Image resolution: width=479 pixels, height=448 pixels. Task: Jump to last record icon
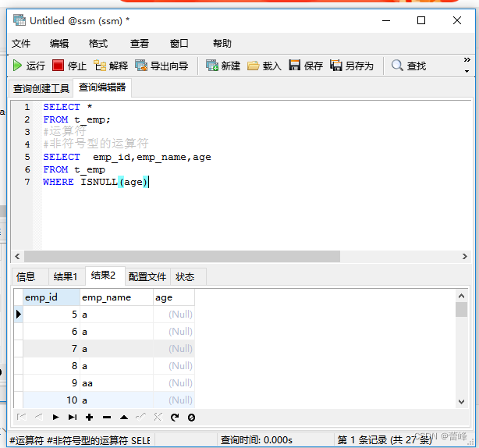[73, 417]
